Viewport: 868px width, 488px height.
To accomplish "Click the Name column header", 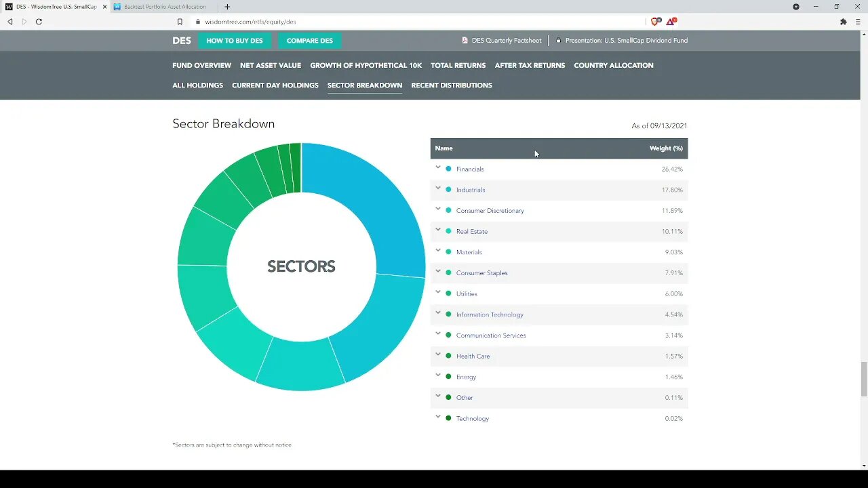I will (443, 148).
